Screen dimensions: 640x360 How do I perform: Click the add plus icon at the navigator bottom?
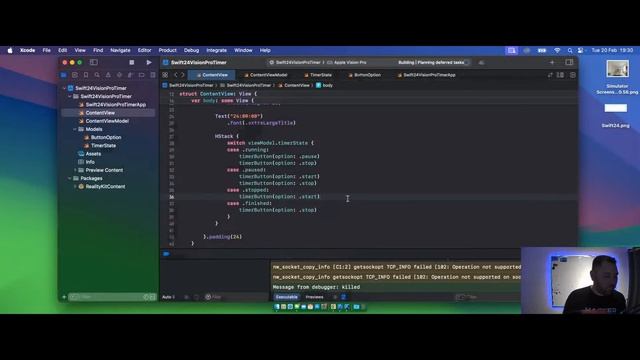[x=64, y=297]
